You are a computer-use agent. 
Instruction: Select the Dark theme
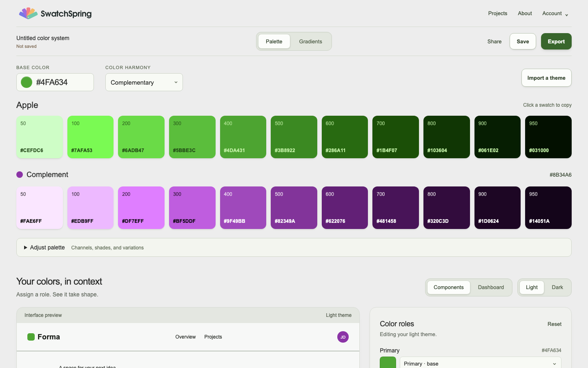[x=557, y=287]
